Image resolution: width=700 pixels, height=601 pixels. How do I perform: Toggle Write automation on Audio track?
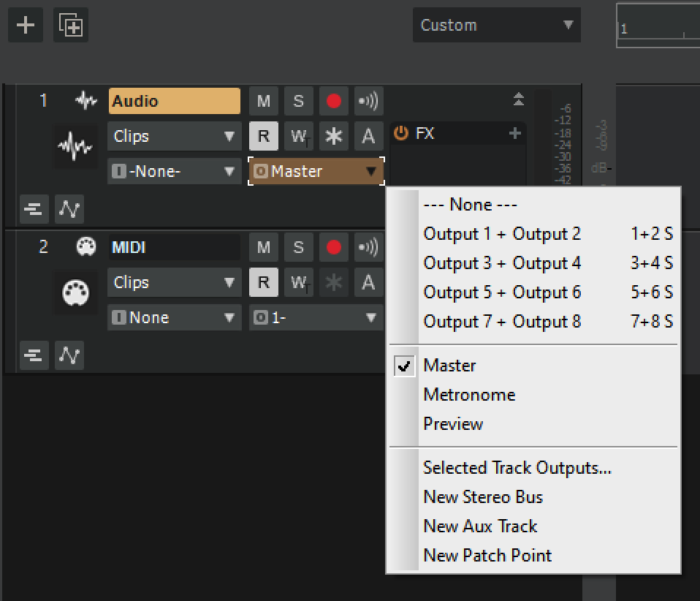click(299, 136)
